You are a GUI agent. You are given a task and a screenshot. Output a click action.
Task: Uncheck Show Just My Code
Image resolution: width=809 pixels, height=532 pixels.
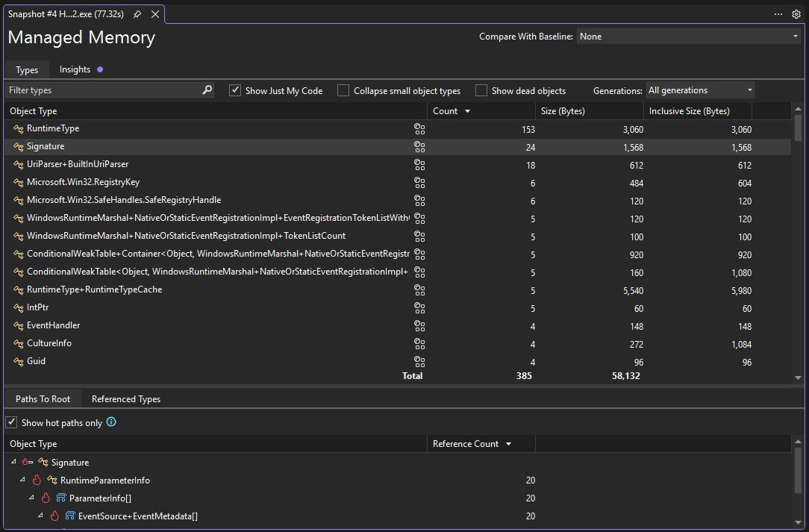(235, 90)
